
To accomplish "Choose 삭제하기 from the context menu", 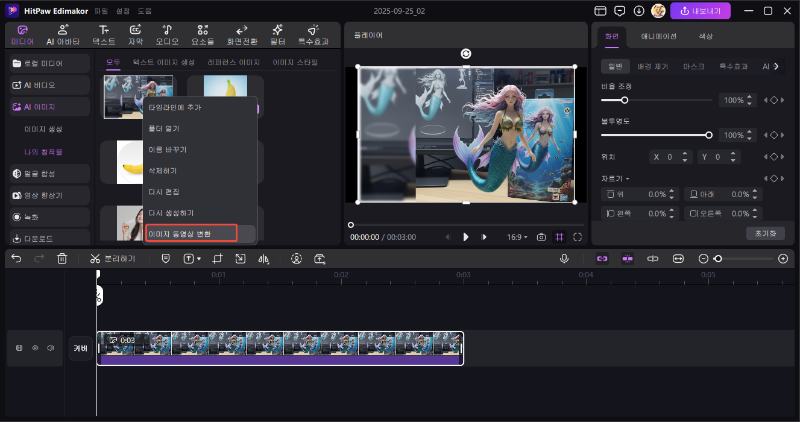I will [x=200, y=170].
